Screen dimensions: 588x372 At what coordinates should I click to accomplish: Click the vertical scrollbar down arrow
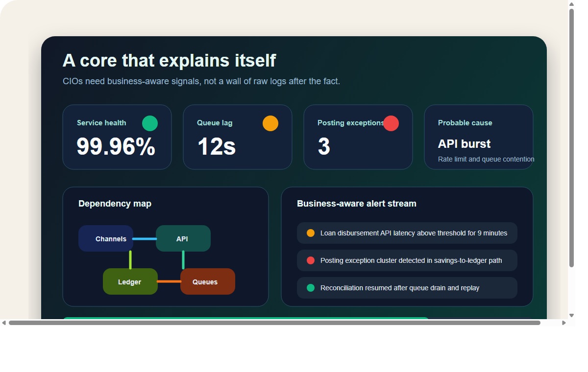coord(571,316)
